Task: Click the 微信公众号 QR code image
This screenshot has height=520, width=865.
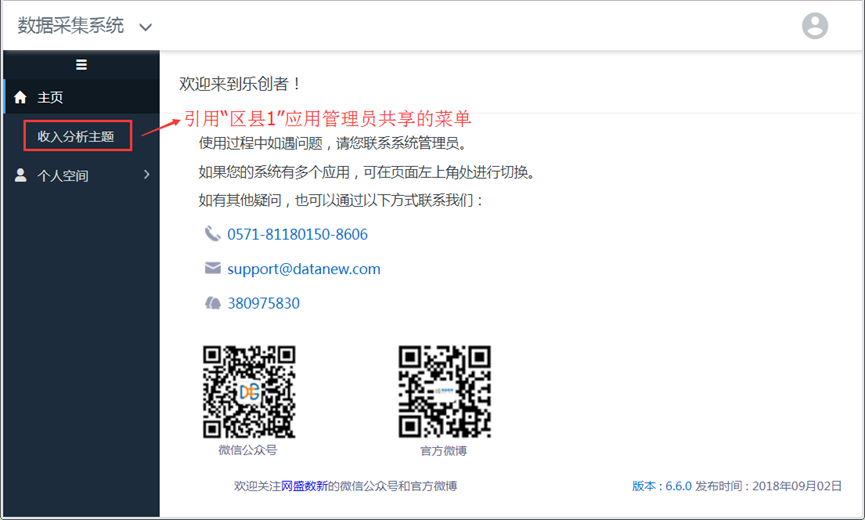Action: [249, 392]
